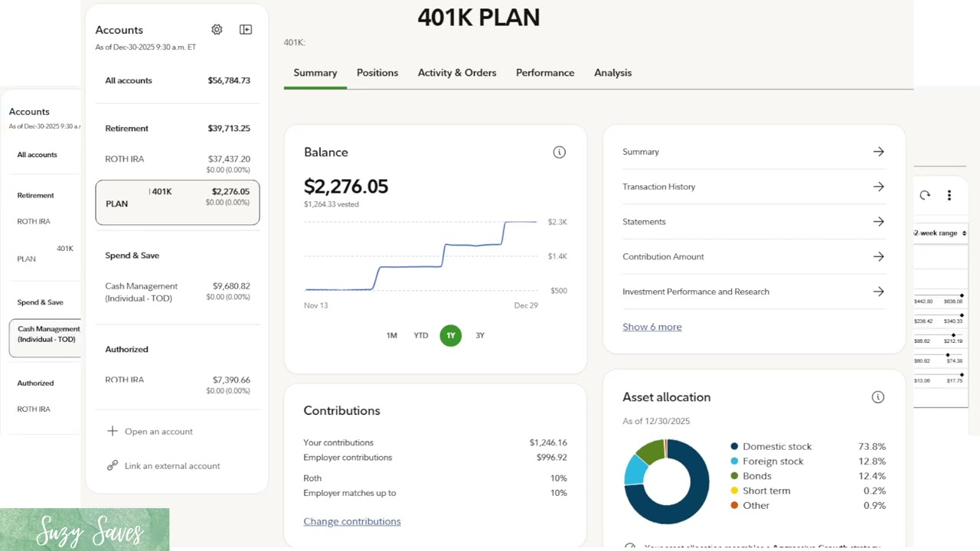
Task: Click the Foreign stock legend color dot
Action: click(734, 461)
